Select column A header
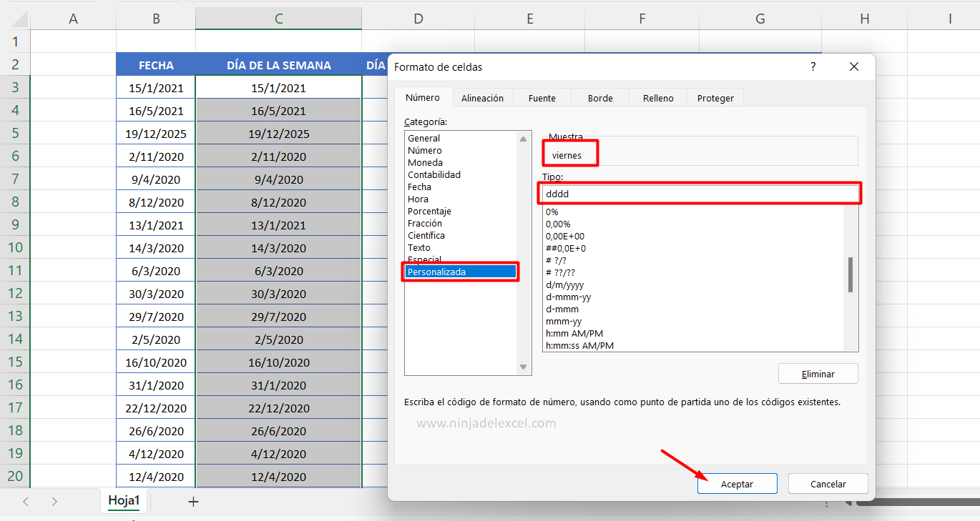The image size is (980, 521). 73,19
